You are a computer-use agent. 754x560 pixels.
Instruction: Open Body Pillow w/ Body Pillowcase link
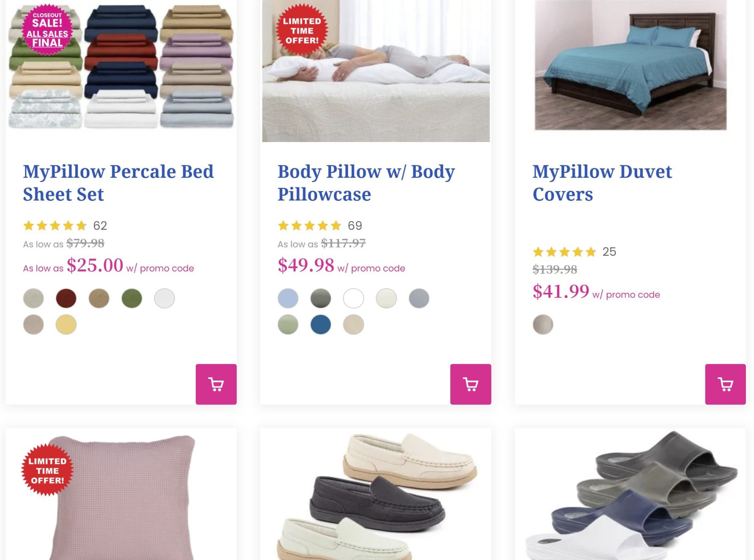(366, 183)
